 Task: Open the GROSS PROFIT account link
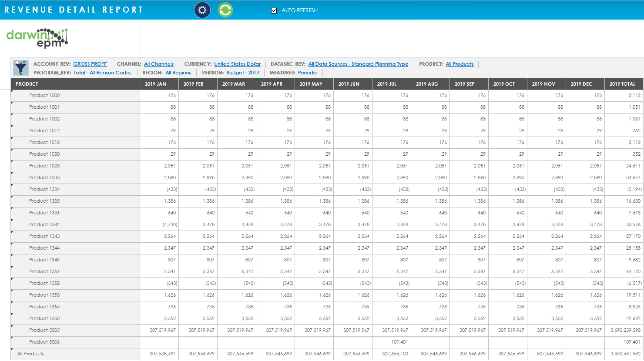(x=90, y=64)
